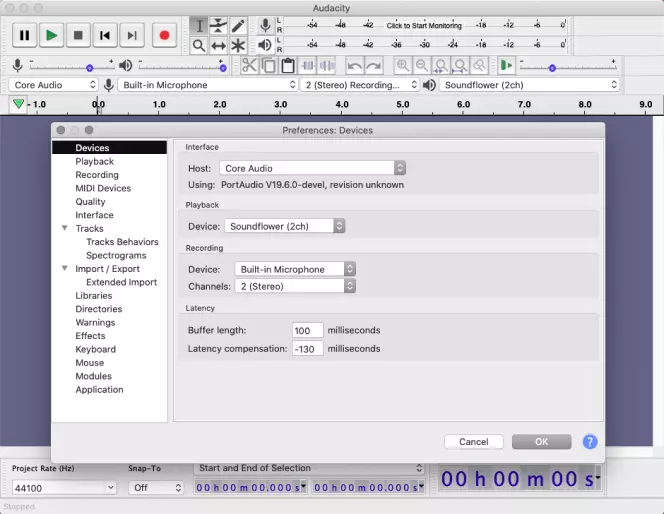The width and height of the screenshot is (664, 514).
Task: Open the Project Rate 44100 dropdown
Action: point(64,488)
